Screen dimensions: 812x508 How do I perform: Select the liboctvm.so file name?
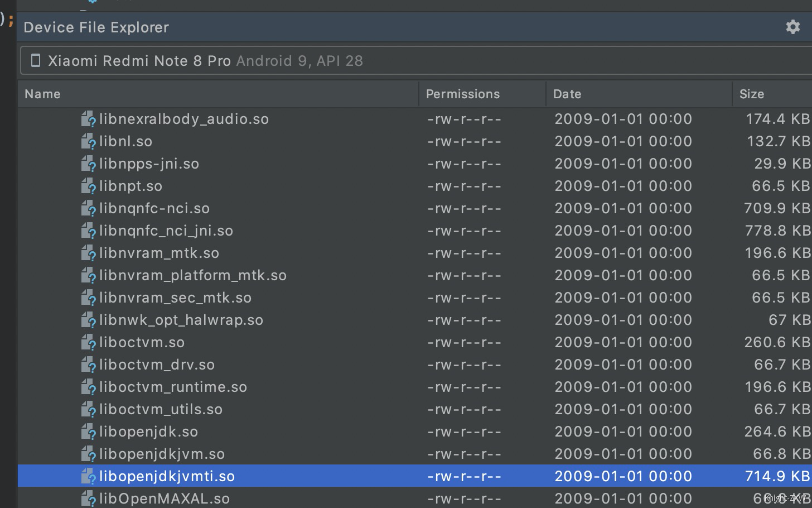point(142,342)
